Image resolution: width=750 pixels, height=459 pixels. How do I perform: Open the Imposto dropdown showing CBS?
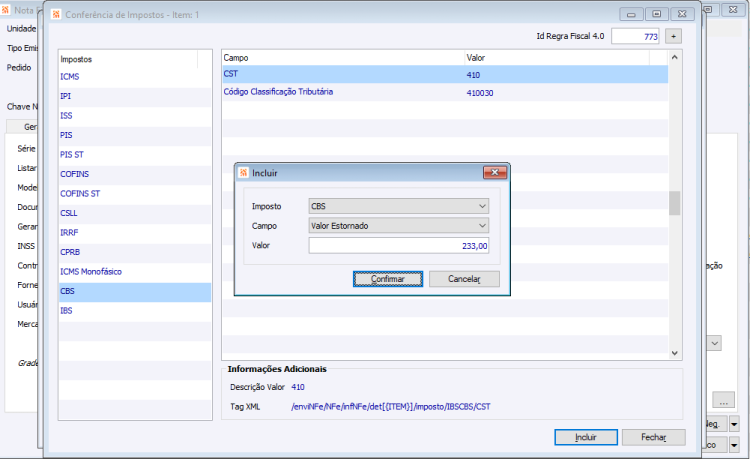[398, 206]
